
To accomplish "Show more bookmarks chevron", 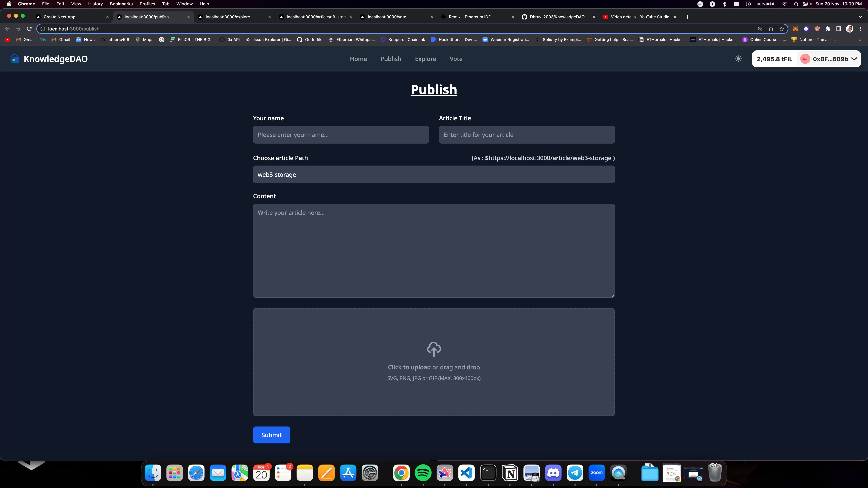I will pos(860,39).
